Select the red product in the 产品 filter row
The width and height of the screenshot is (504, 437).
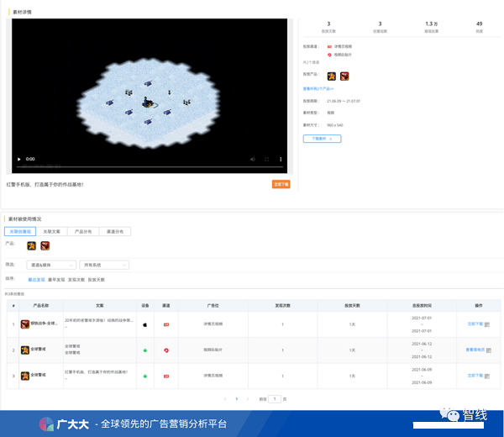pos(45,245)
